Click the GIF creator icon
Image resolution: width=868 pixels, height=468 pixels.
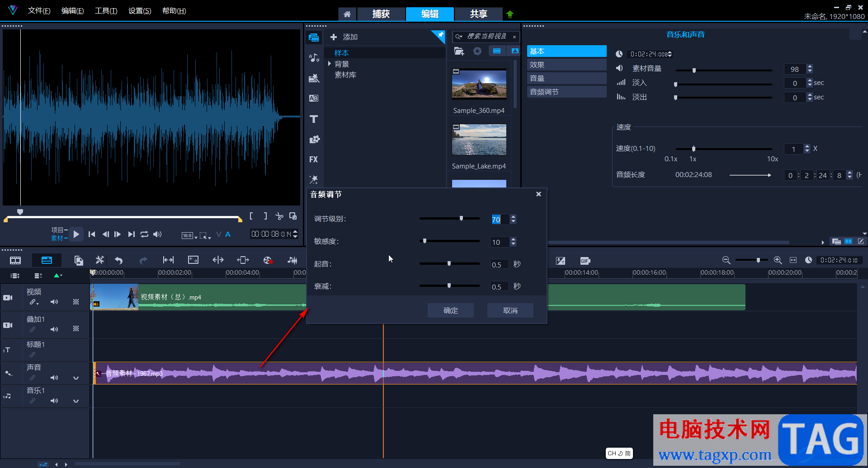coord(585,261)
